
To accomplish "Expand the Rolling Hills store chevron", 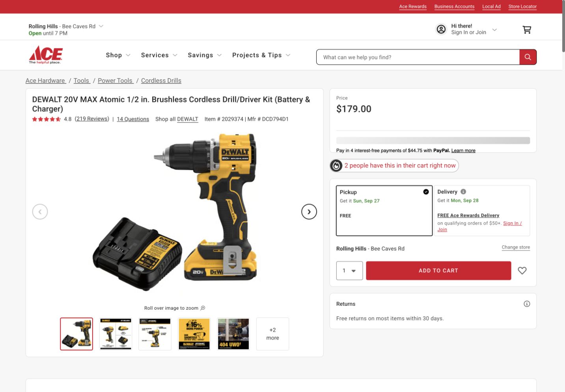I will pos(101,26).
